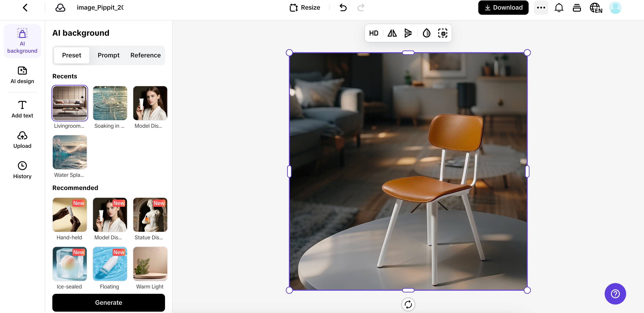Switch language via the EN globe icon
644x313 pixels.
pyautogui.click(x=596, y=8)
